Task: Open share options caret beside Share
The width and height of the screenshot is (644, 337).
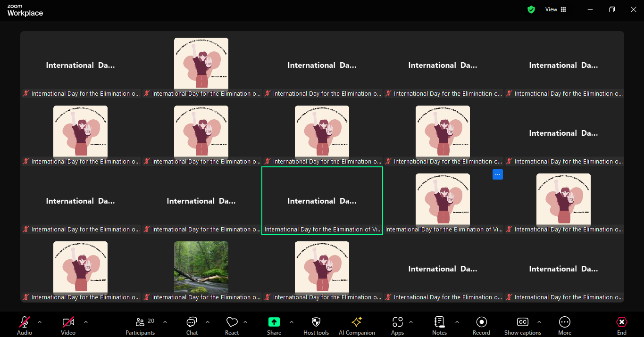Action: click(x=292, y=322)
